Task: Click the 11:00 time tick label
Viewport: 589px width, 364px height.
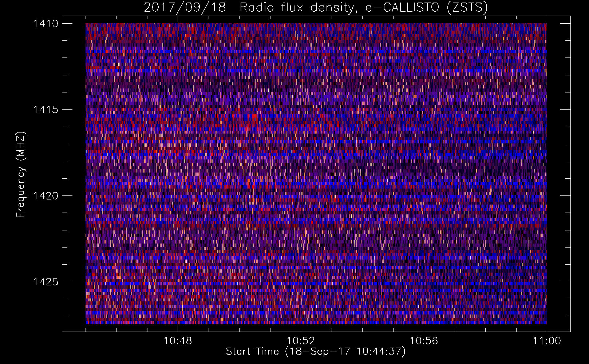Action: click(547, 341)
